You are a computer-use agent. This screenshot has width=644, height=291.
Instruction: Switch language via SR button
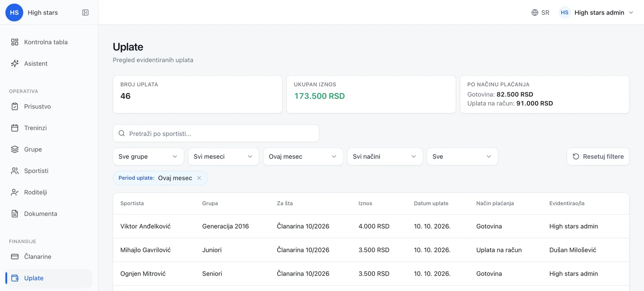point(540,12)
